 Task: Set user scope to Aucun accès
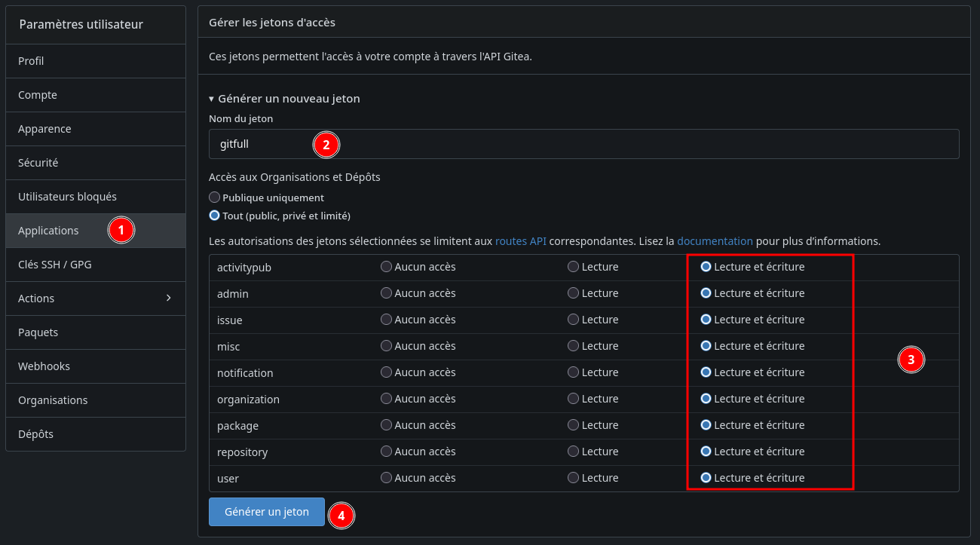[x=387, y=478]
